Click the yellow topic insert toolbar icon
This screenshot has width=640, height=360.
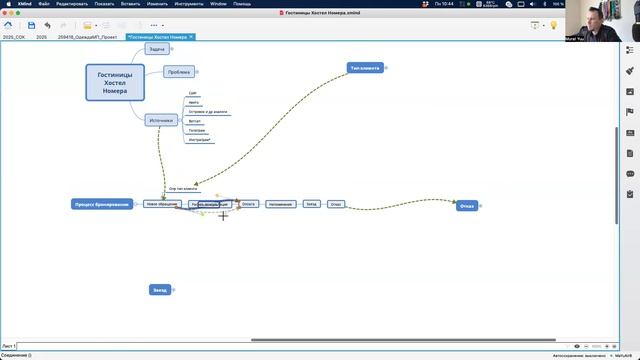(x=87, y=25)
